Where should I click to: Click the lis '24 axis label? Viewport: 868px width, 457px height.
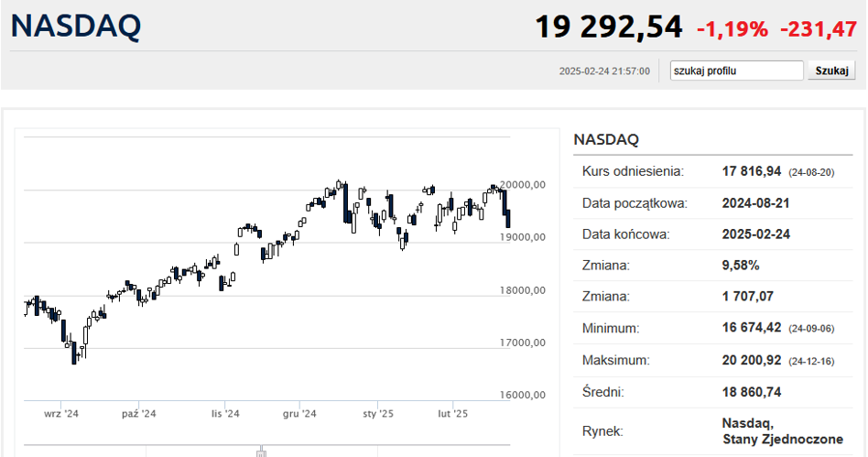coord(225,414)
